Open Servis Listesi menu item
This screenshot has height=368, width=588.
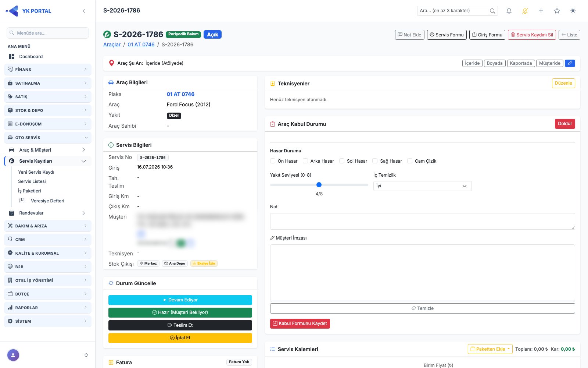(x=32, y=181)
